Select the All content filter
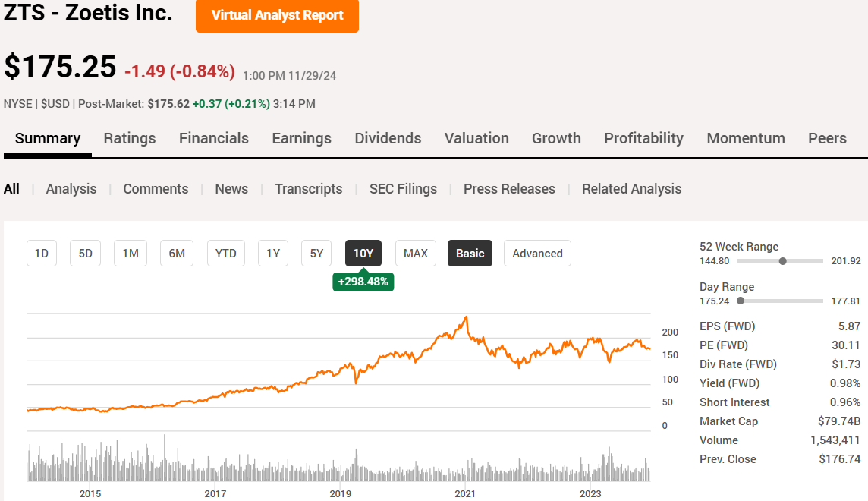 point(11,189)
